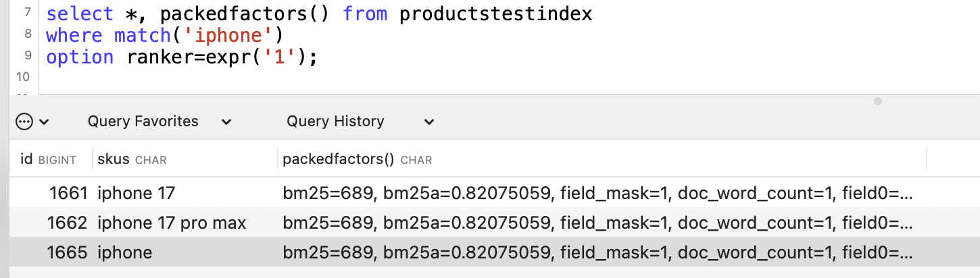Expand the Query History menu

360,121
